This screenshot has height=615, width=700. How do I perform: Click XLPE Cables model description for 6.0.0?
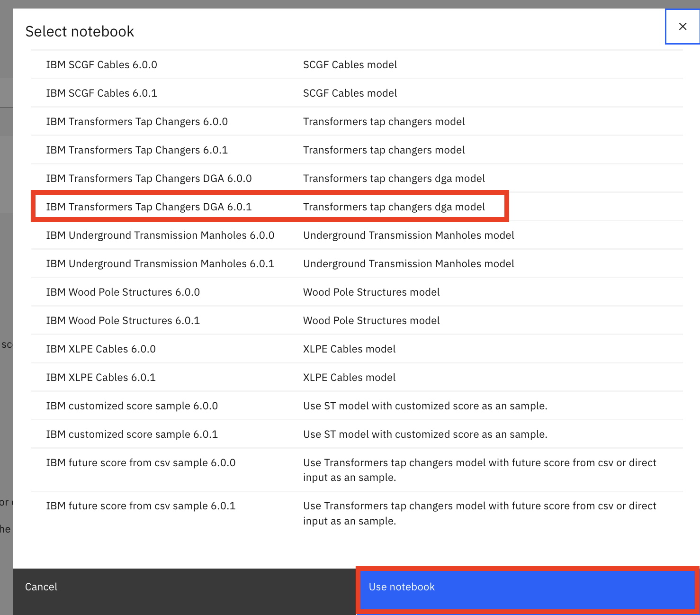pos(349,349)
